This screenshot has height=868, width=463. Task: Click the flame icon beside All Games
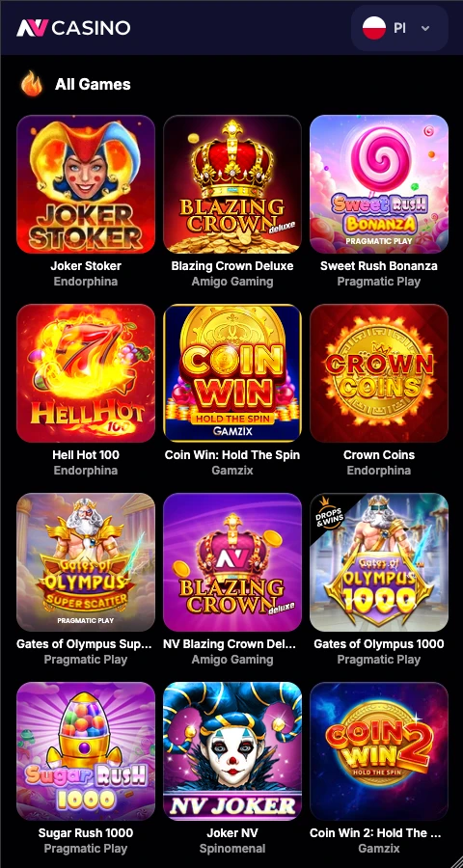click(32, 84)
